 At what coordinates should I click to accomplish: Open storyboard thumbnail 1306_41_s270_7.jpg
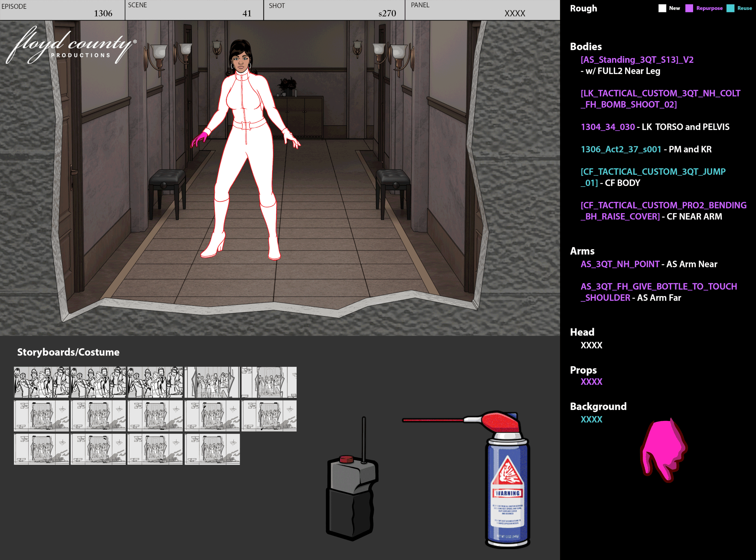[x=98, y=415]
